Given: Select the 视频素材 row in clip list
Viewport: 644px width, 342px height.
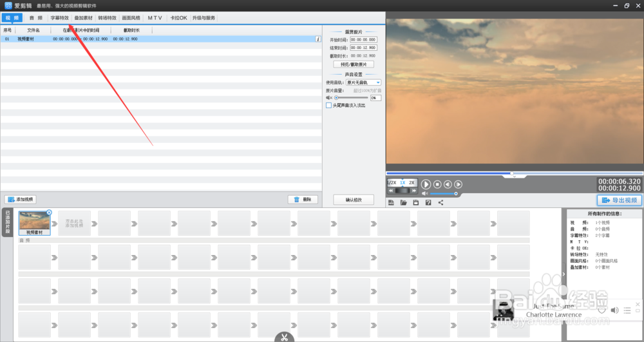Looking at the screenshot, I should [x=161, y=39].
